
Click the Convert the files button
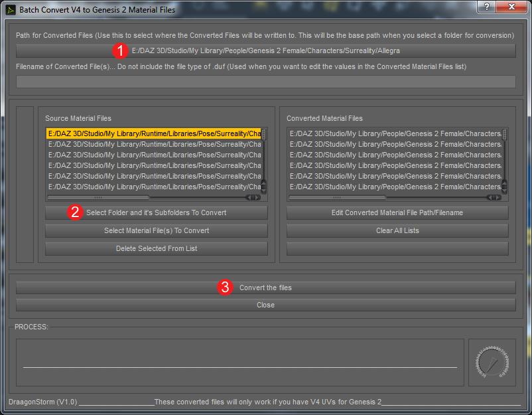pyautogui.click(x=265, y=288)
